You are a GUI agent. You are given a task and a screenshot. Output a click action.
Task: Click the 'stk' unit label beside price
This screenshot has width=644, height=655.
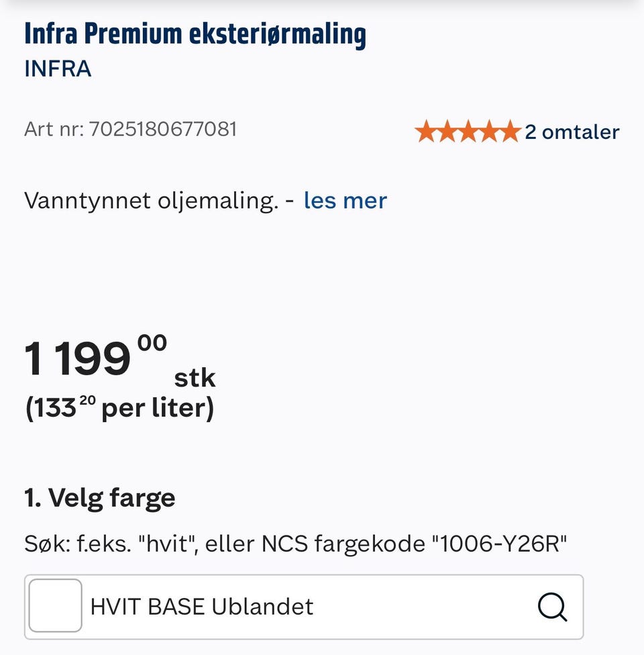[195, 378]
